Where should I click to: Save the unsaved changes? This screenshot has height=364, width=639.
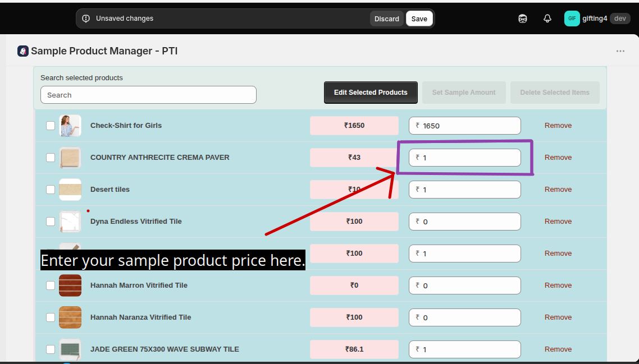click(419, 19)
